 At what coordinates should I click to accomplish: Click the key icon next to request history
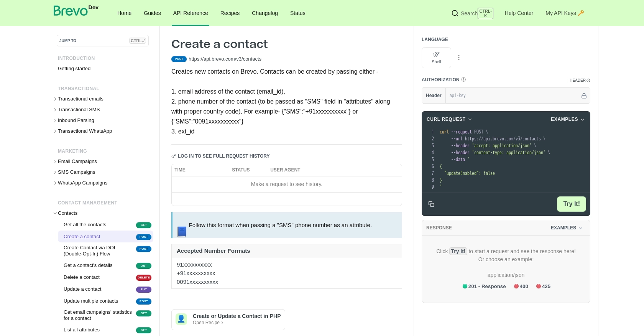click(x=174, y=156)
